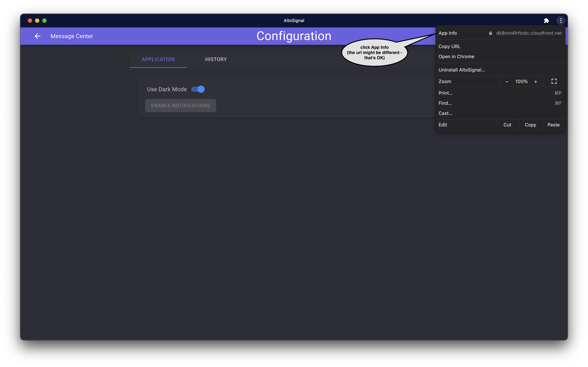Click the lock icon beside URL

tap(490, 33)
